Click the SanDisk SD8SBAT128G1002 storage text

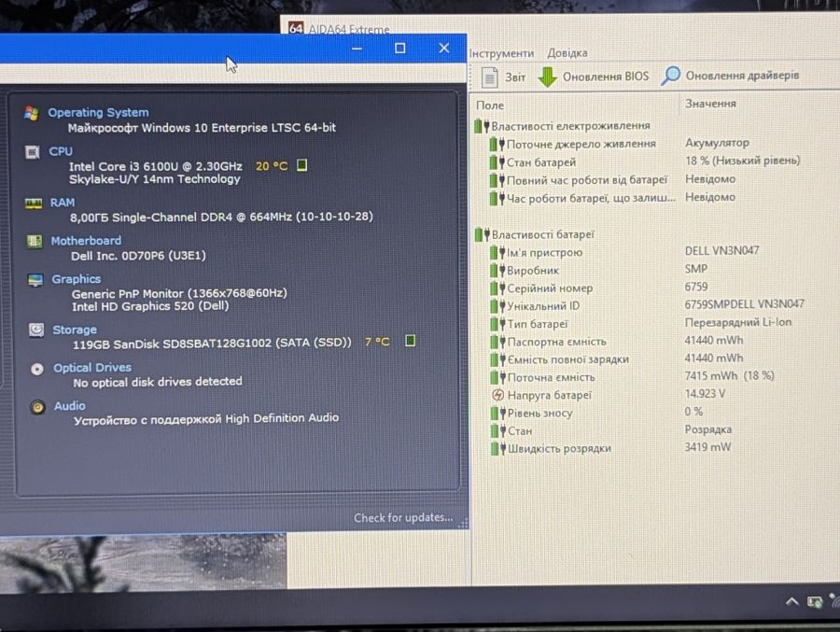click(x=212, y=343)
